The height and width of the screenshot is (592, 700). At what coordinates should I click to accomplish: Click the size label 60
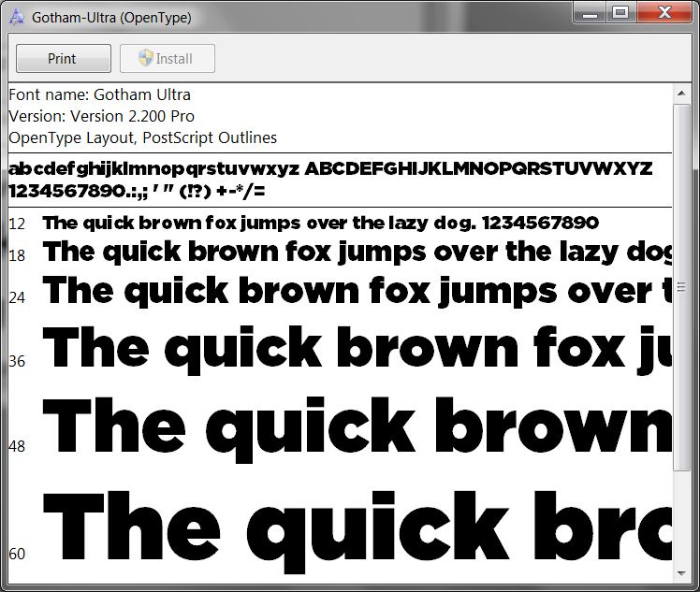click(x=17, y=554)
